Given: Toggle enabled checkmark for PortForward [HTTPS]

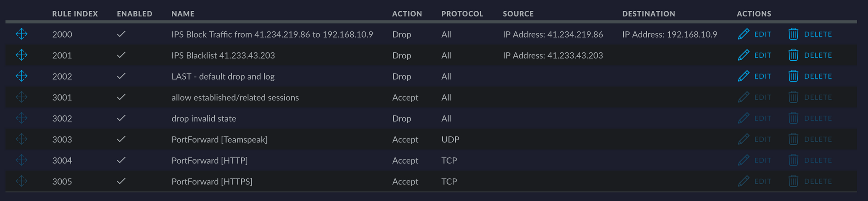Looking at the screenshot, I should point(122,181).
